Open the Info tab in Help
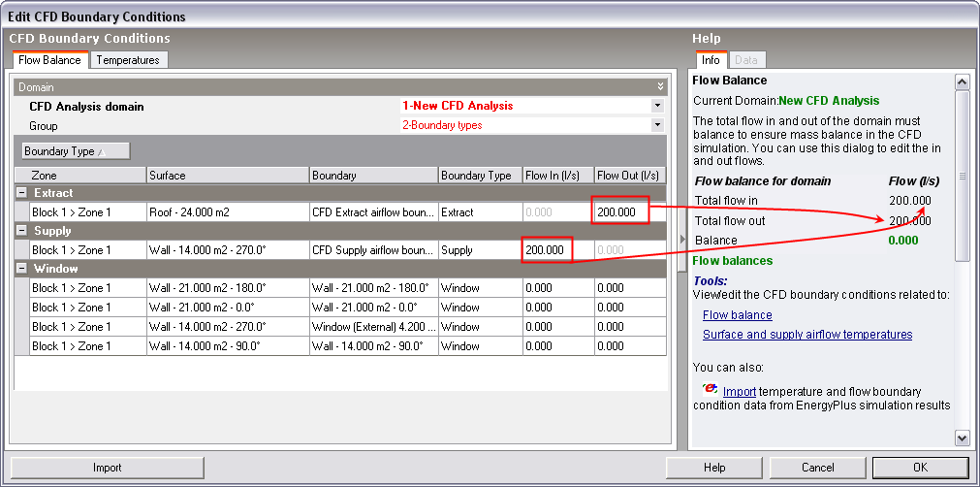Image resolution: width=980 pixels, height=487 pixels. tap(711, 60)
